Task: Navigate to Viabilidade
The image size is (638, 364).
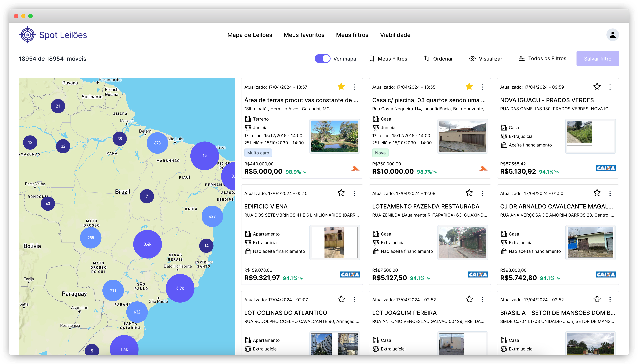Action: coord(395,35)
